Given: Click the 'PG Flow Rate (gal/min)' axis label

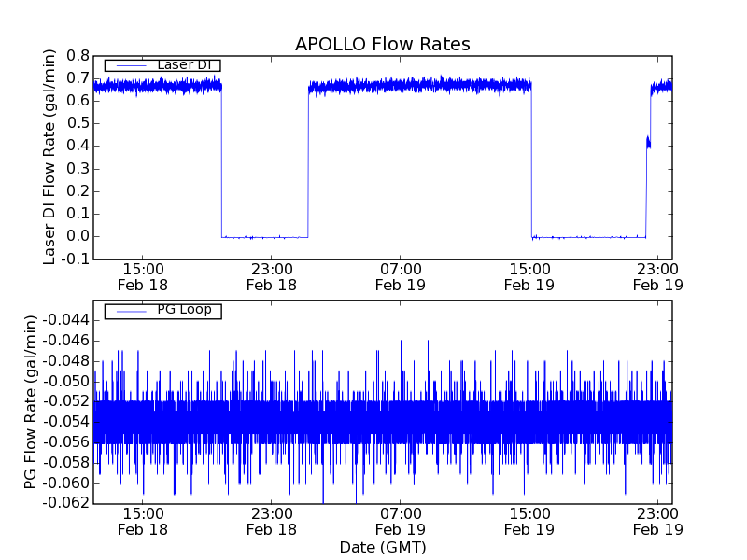Looking at the screenshot, I should click(x=30, y=402).
